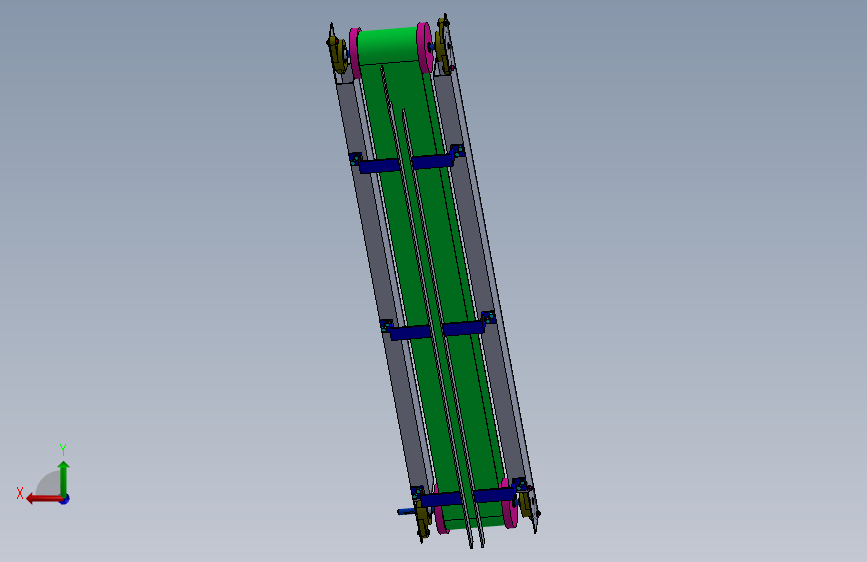This screenshot has height=562, width=867.
Task: Select the top-left yellow bearing bracket
Action: [x=337, y=53]
